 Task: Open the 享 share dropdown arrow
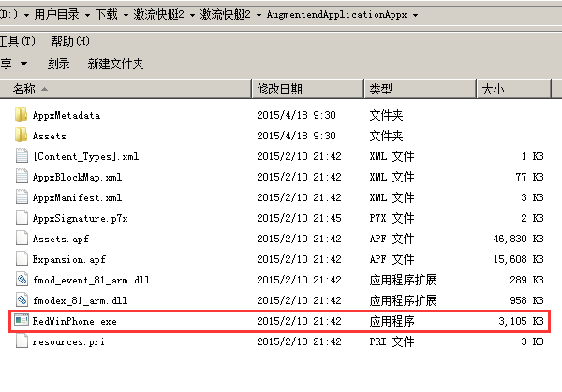23,64
